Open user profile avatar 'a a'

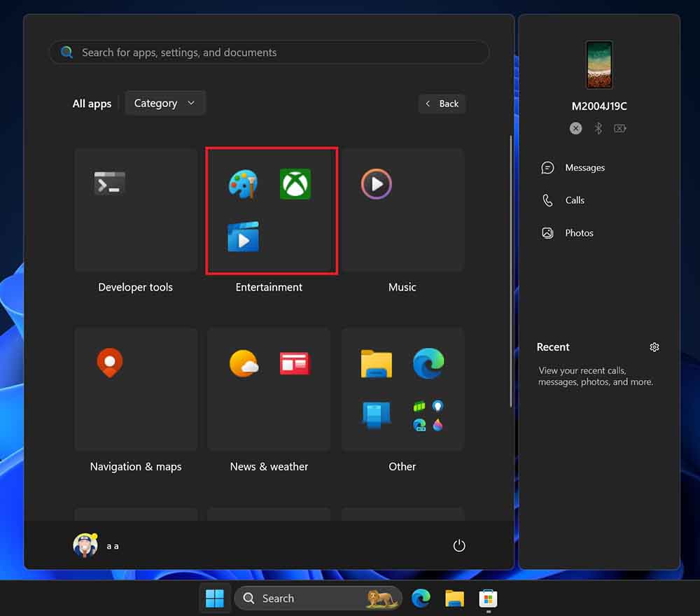point(85,545)
